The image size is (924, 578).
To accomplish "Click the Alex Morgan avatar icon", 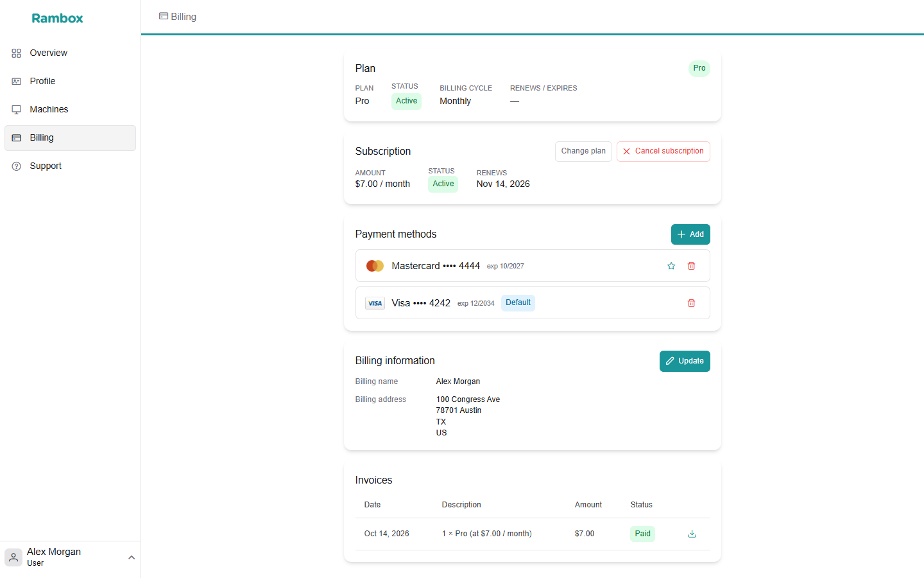I will pyautogui.click(x=13, y=557).
